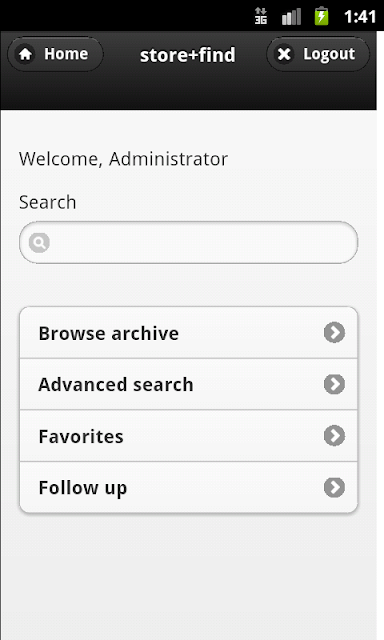Tap the 3G data indicator icon
The height and width of the screenshot is (640, 384).
click(261, 16)
